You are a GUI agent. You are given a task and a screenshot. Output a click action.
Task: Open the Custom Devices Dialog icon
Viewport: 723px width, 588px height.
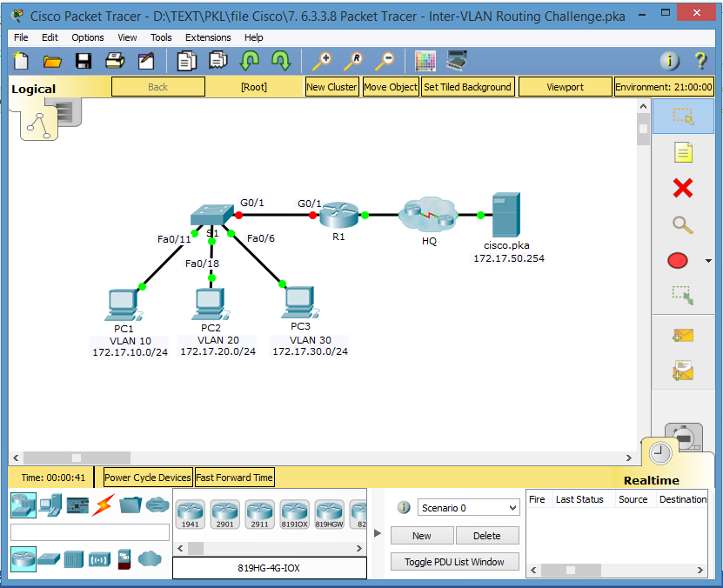(457, 60)
